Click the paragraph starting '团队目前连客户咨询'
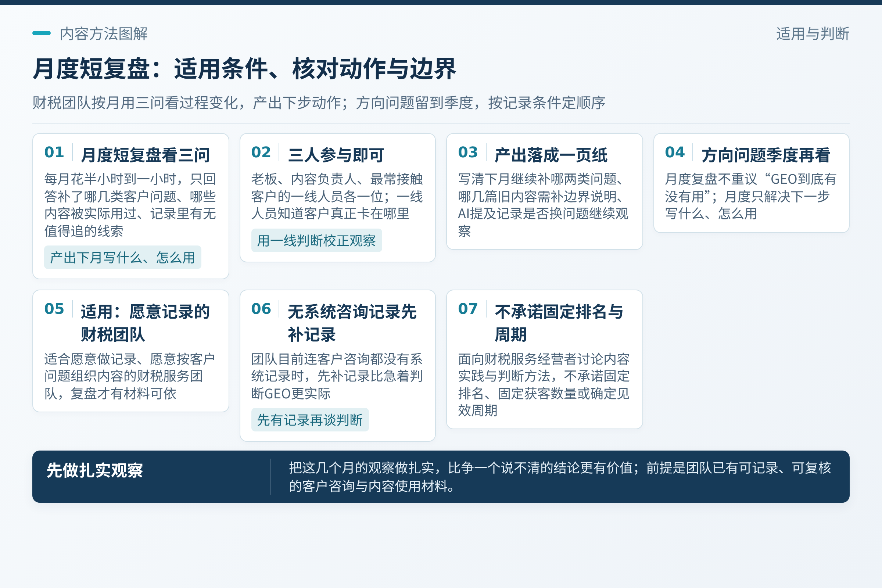The image size is (882, 588). click(337, 376)
